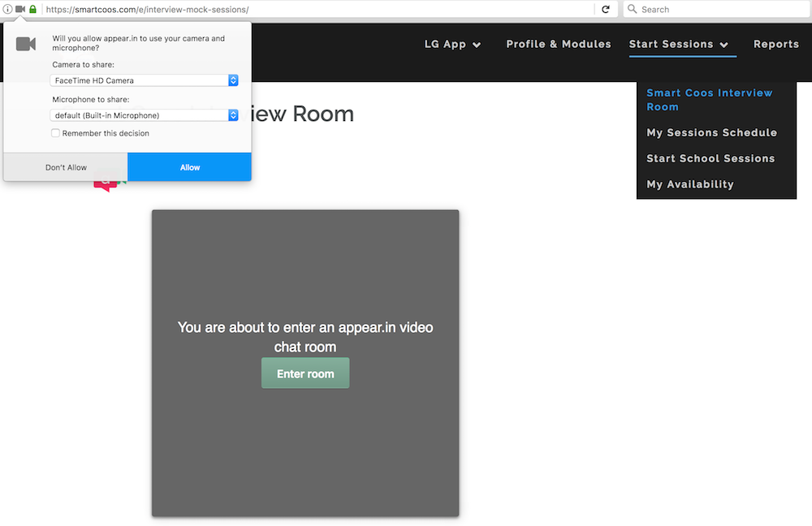Screen dimensions: 812x526
Task: Select My Sessions Schedule submenu entry
Action: coord(711,132)
